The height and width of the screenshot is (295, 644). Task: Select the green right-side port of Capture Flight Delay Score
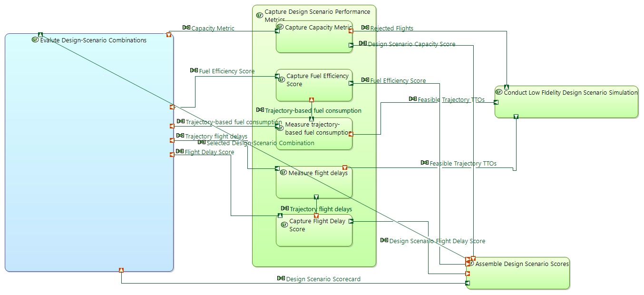(351, 221)
